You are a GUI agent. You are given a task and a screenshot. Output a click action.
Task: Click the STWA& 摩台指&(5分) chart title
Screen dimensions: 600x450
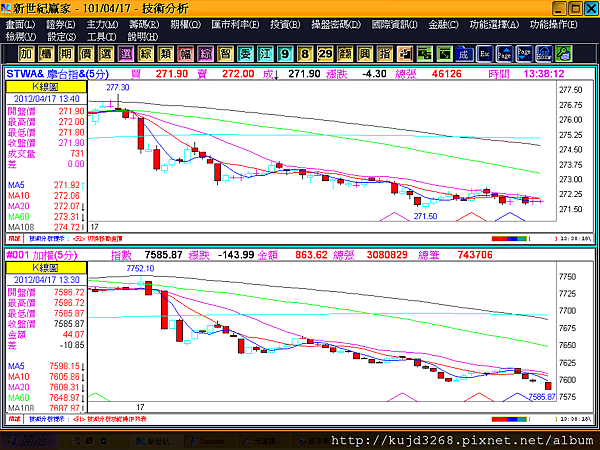(x=58, y=74)
